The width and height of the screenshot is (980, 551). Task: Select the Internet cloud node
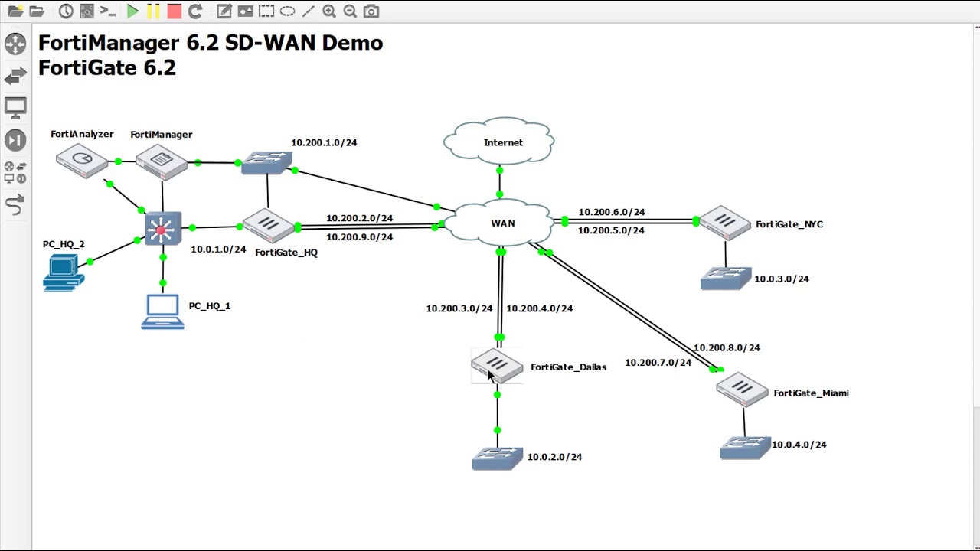click(499, 141)
